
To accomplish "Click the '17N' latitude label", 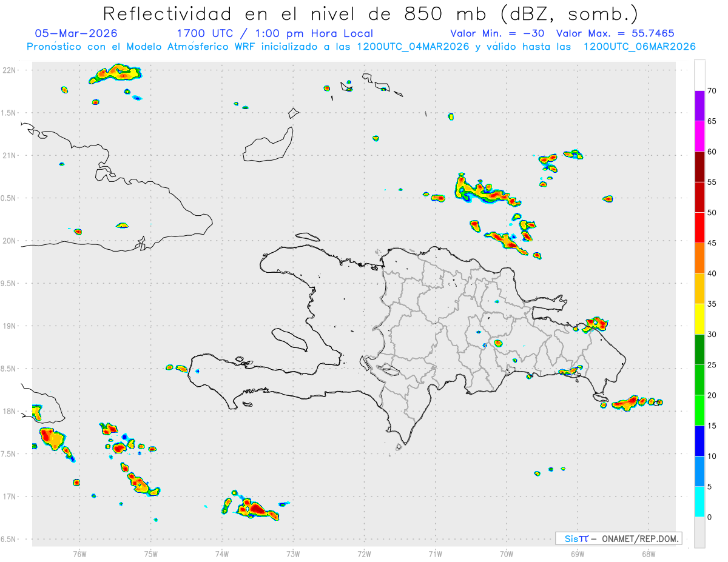I will point(8,497).
